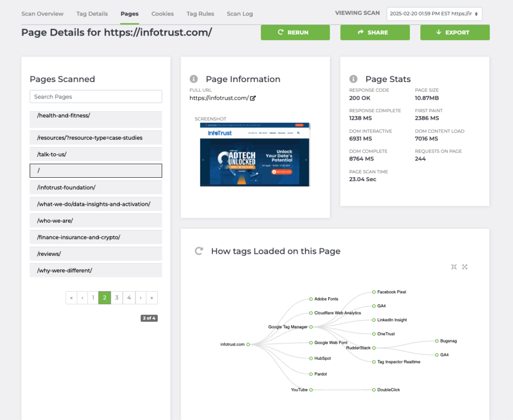The width and height of the screenshot is (513, 420).
Task: Select the YouTube node in tag graph
Action: click(311, 389)
